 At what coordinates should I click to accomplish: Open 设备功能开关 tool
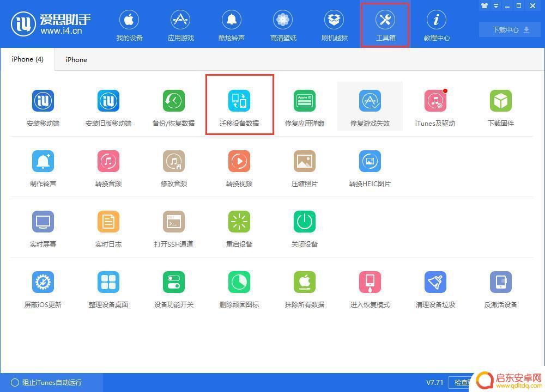173,289
